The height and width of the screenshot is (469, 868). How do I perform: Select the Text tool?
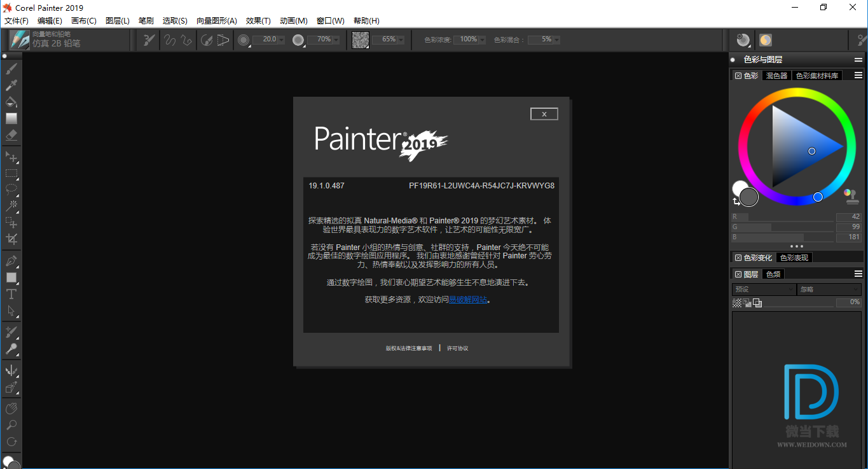coord(11,295)
